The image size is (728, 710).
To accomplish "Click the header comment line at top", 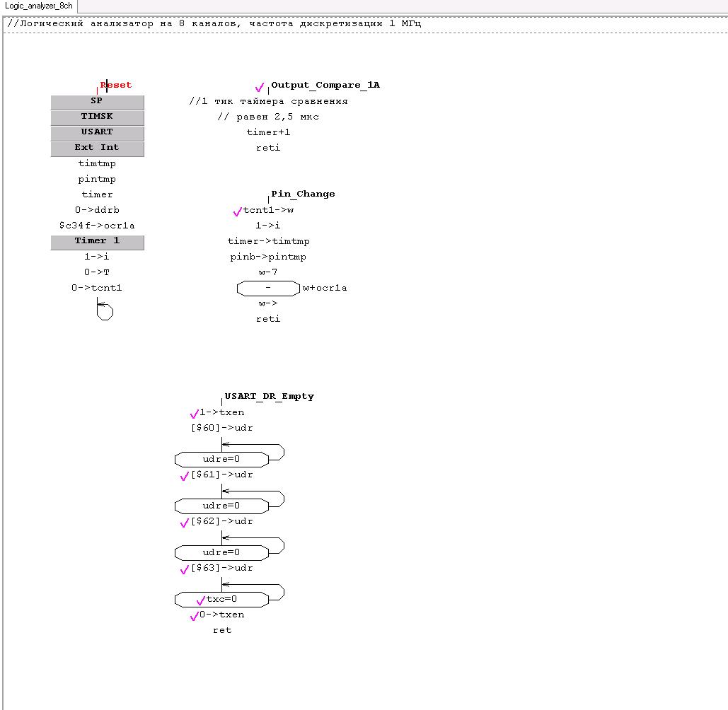I will (x=214, y=23).
